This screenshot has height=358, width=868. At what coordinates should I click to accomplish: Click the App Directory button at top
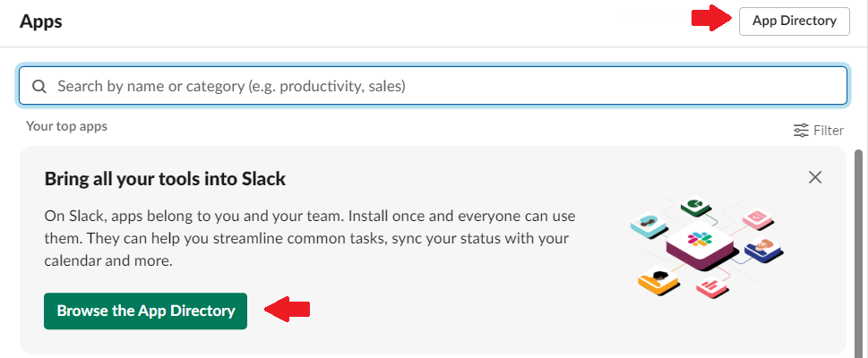click(x=794, y=21)
